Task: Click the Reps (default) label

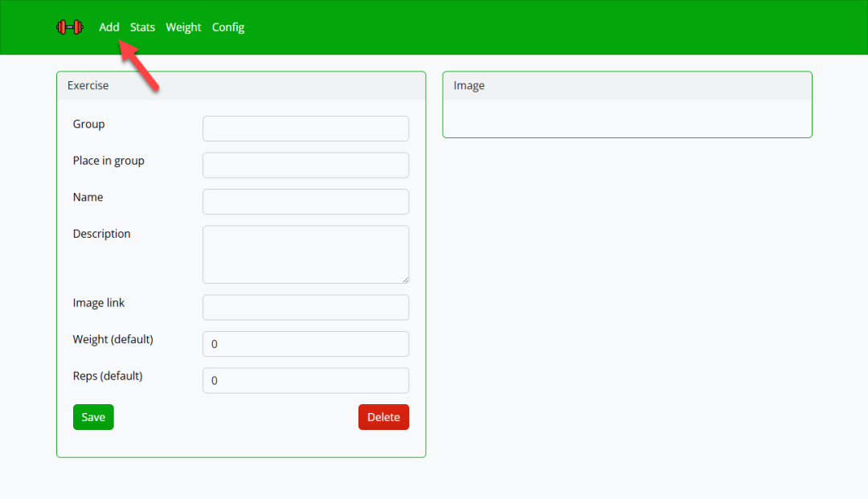Action: pos(108,376)
